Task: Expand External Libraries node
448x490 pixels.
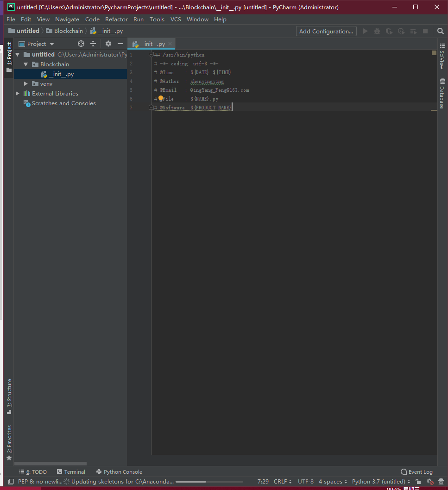Action: 18,94
